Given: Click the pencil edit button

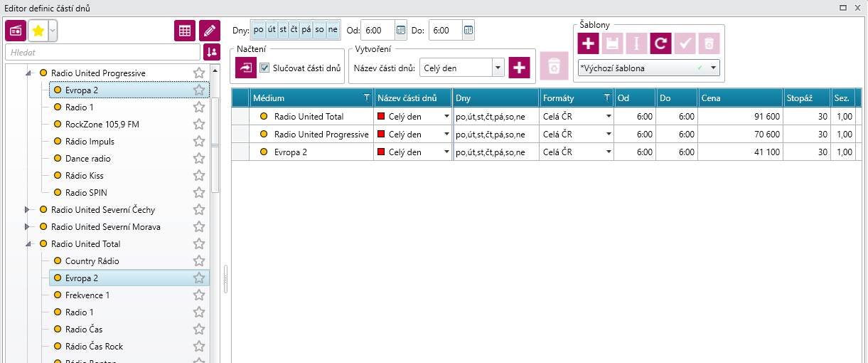Looking at the screenshot, I should click(209, 31).
